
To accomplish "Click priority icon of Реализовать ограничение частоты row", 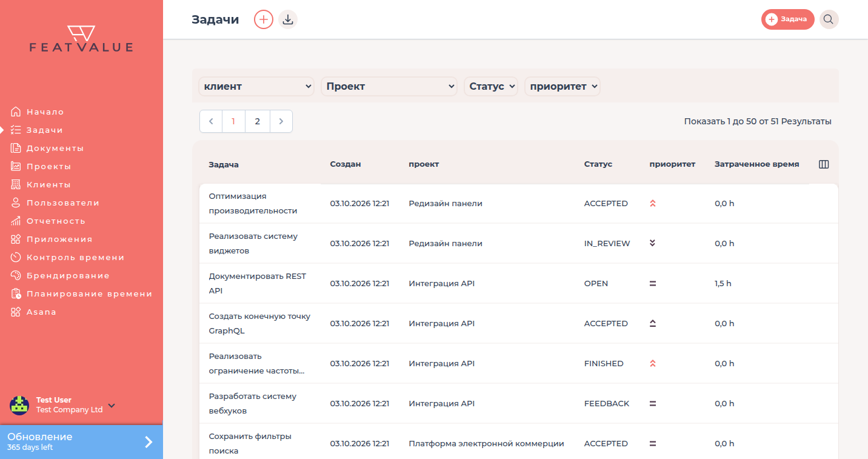I will point(653,364).
